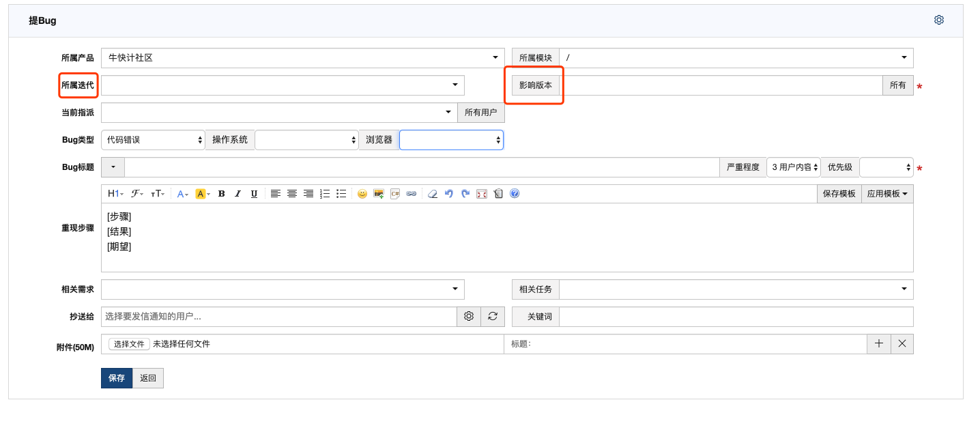Viewport: 980px width, 428px height.
Task: Insert an emoticon using the smiley icon
Action: (x=362, y=194)
